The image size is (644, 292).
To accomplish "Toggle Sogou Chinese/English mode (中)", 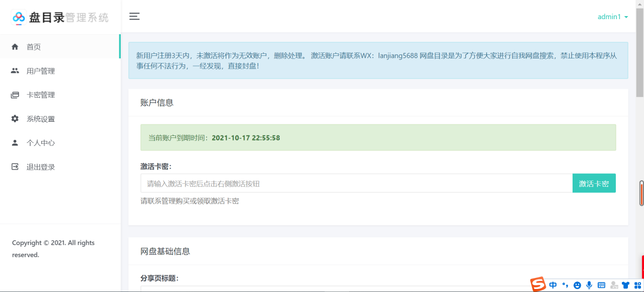I will 553,285.
